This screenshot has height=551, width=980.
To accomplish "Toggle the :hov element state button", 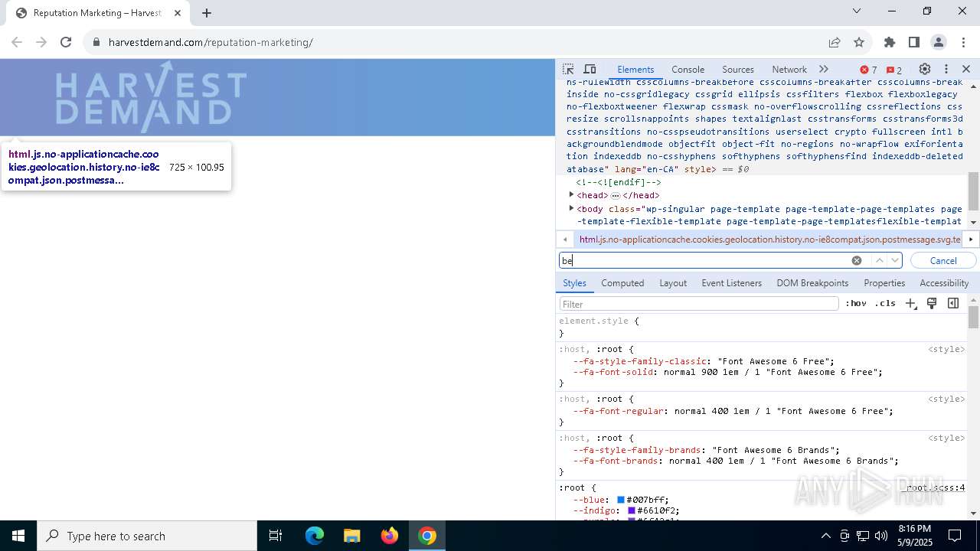I will [856, 303].
